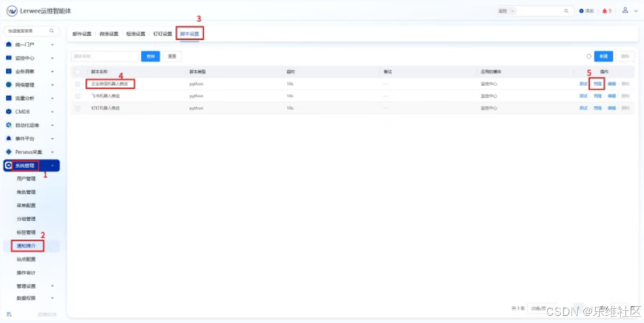The image size is (644, 323).
Task: Expand the 网络管理 menu chevron
Action: pyautogui.click(x=52, y=85)
